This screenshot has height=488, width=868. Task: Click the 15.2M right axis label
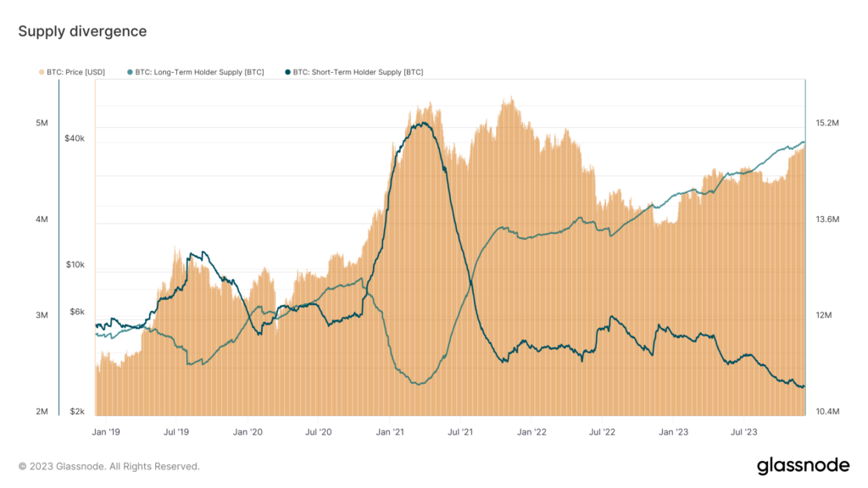tap(826, 123)
